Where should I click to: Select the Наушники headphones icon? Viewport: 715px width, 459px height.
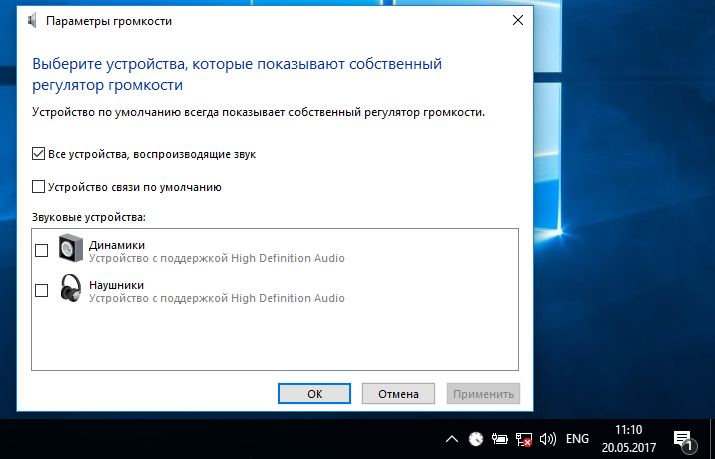(71, 288)
